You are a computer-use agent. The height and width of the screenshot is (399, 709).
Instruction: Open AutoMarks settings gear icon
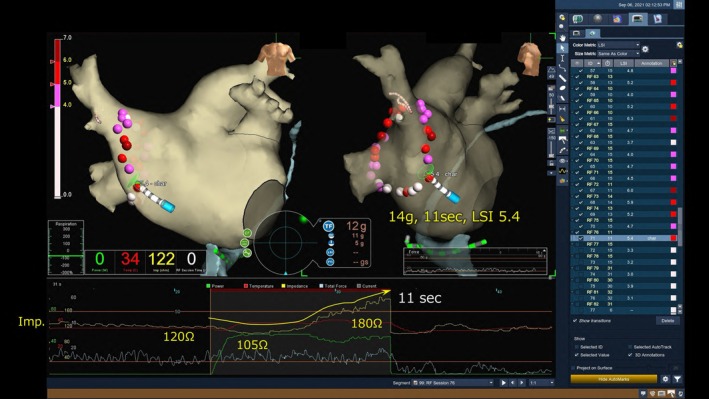click(x=665, y=379)
